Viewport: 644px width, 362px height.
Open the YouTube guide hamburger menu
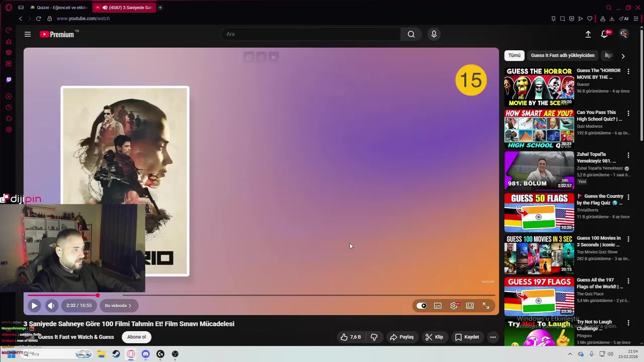coord(28,34)
